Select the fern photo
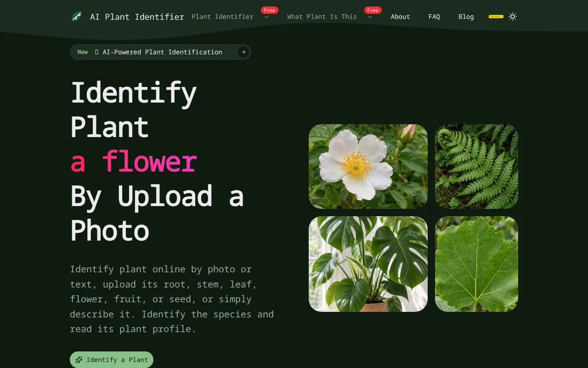The width and height of the screenshot is (588, 368). (x=476, y=167)
